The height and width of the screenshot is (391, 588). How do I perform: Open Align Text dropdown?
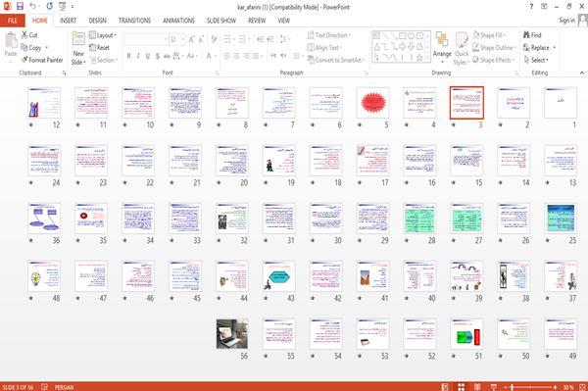[324, 48]
